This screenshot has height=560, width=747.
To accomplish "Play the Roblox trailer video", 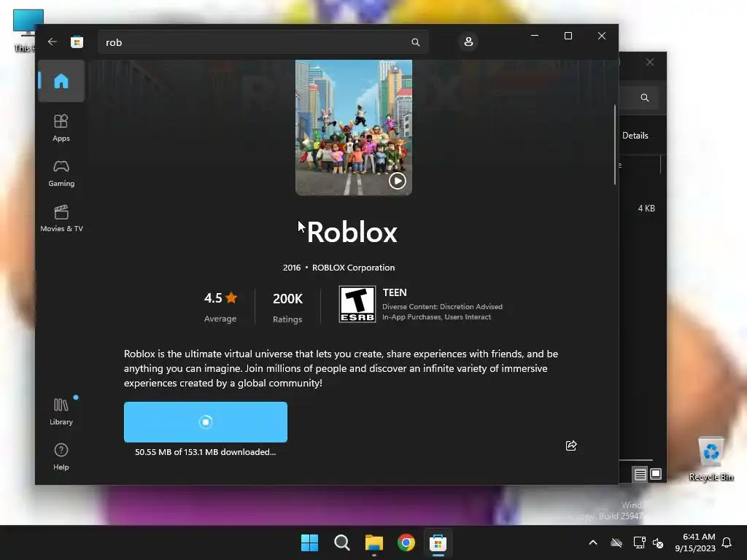I will coord(398,181).
